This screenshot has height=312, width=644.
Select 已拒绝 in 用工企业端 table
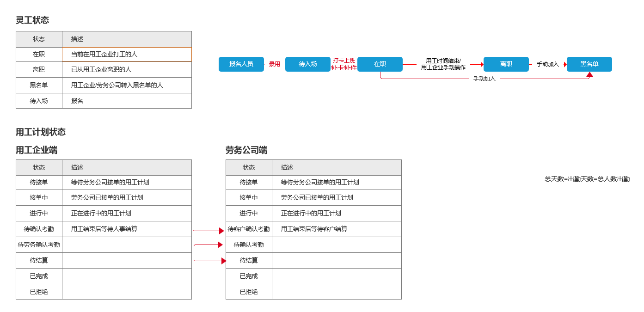(39, 292)
